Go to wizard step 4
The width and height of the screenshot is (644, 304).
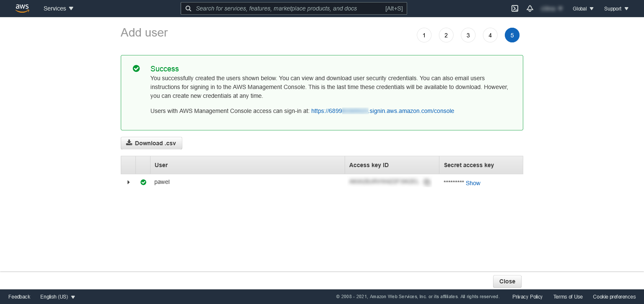(490, 35)
